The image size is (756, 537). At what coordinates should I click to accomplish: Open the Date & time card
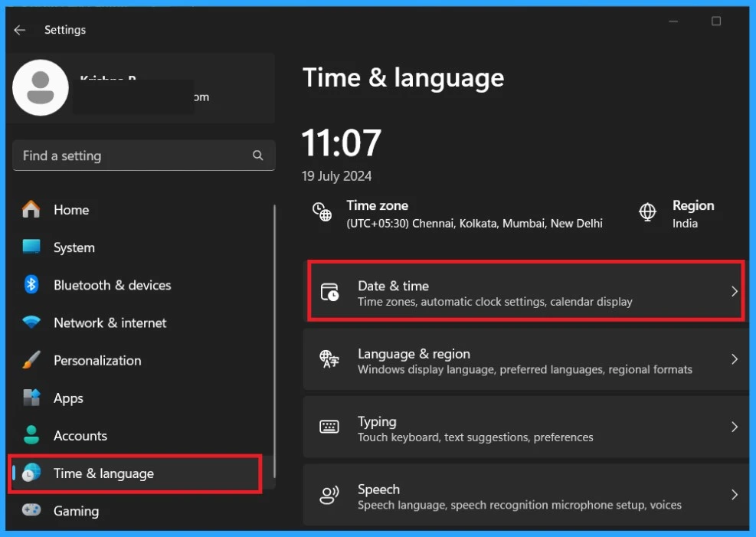[526, 292]
